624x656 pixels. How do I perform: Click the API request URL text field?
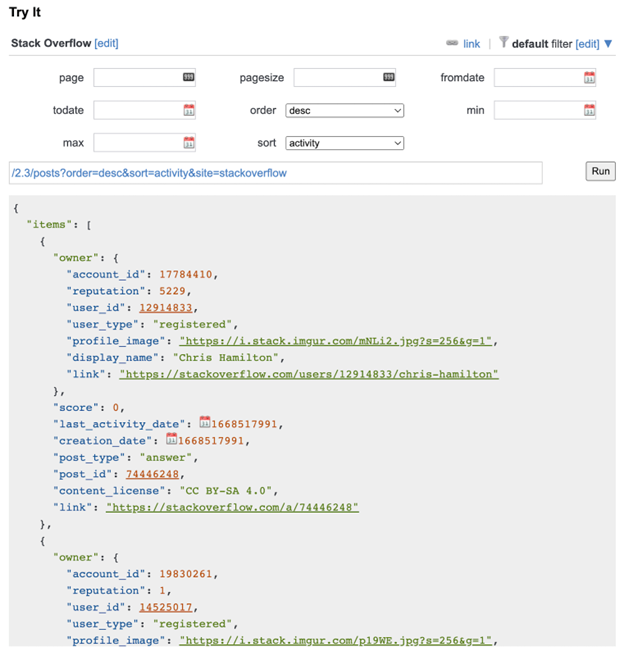point(275,173)
